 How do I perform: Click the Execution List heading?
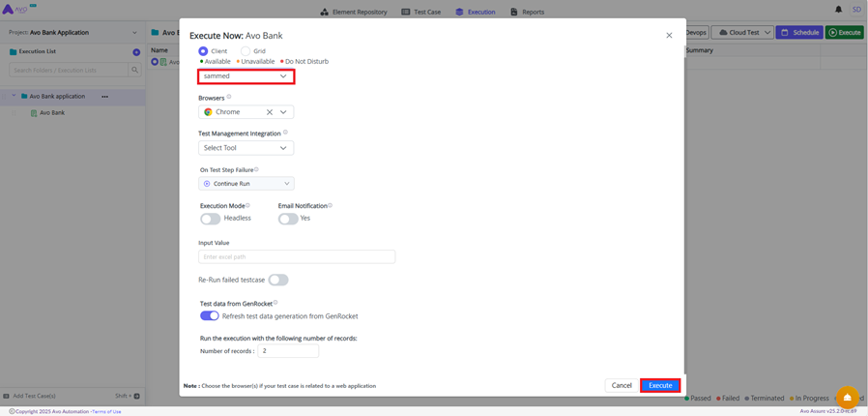[x=37, y=52]
